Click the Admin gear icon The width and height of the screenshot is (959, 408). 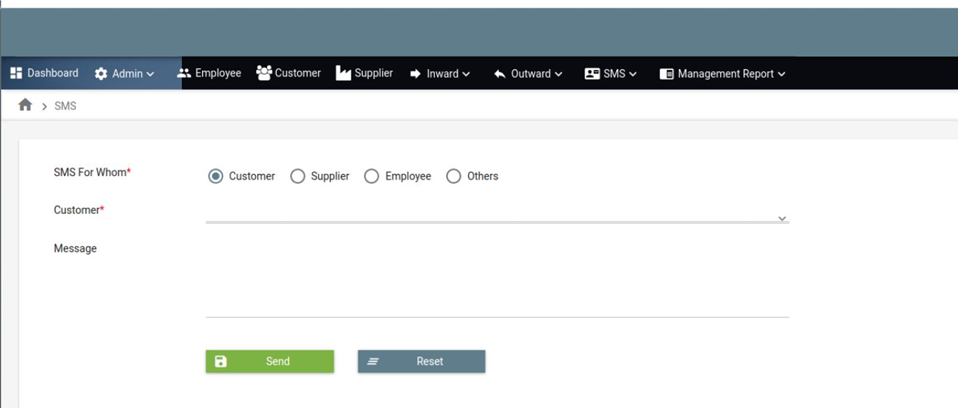[101, 74]
